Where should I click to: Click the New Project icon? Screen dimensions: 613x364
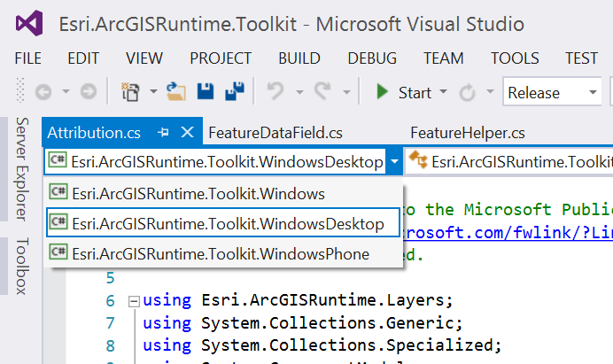(x=130, y=92)
